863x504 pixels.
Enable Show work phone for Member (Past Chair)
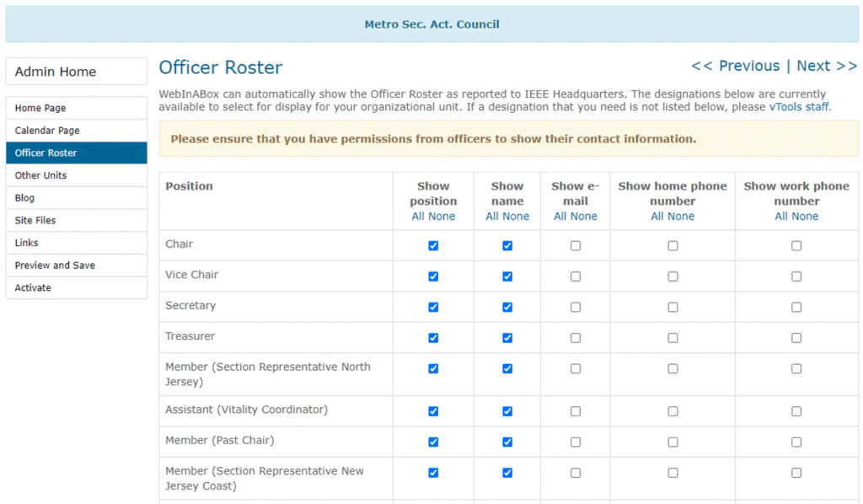[x=796, y=442]
